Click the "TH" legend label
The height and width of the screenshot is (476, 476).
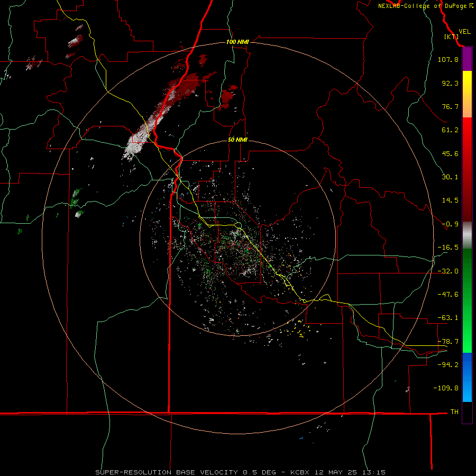(454, 412)
